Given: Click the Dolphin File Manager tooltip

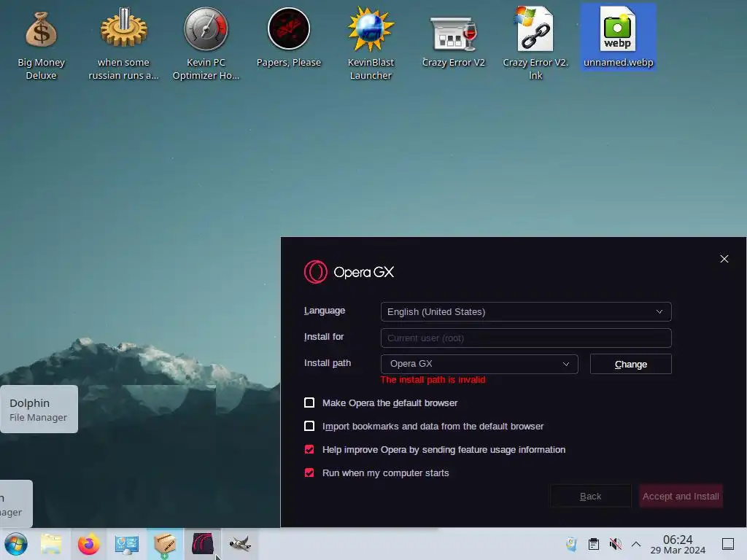Looking at the screenshot, I should [x=39, y=409].
